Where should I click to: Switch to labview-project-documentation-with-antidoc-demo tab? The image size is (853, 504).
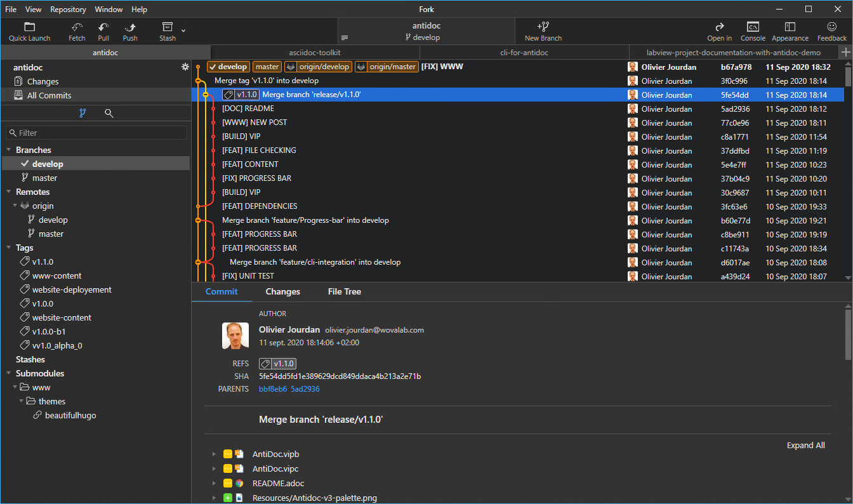click(734, 53)
